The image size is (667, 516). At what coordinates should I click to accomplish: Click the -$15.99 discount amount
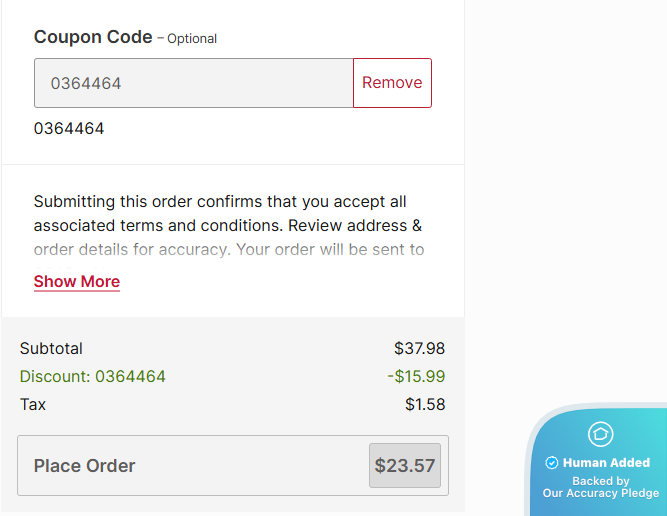point(416,377)
